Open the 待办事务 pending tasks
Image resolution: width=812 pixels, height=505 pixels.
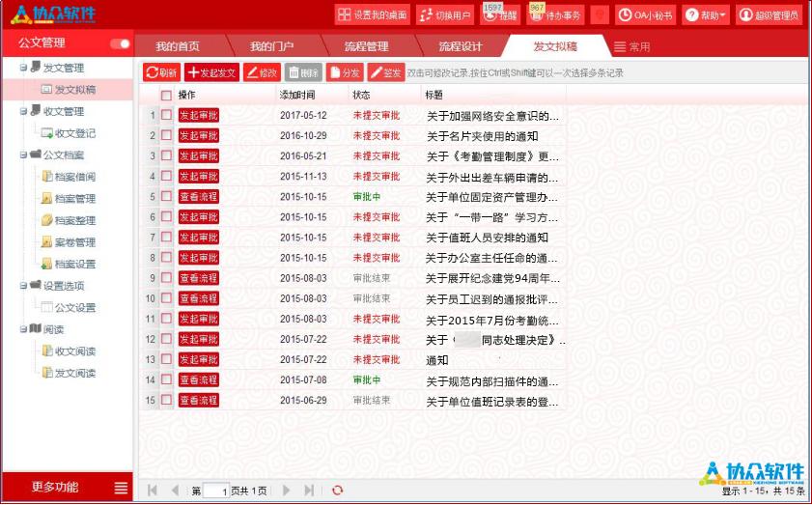click(x=556, y=15)
